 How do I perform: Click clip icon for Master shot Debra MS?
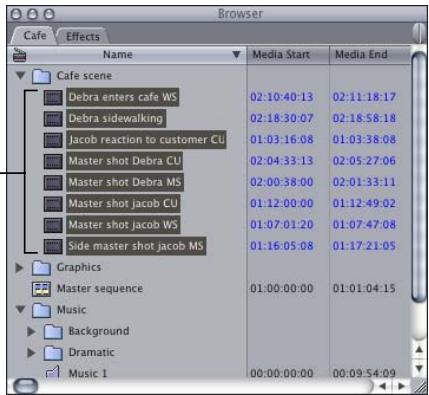point(53,182)
